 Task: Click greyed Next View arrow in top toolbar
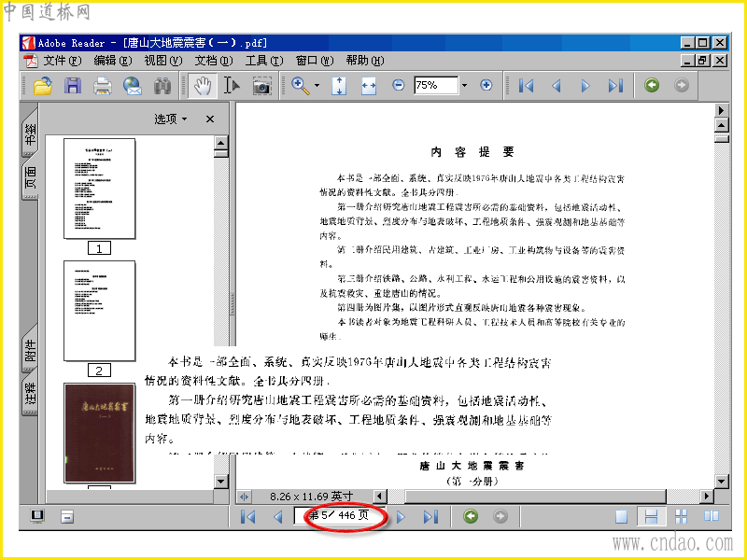682,85
